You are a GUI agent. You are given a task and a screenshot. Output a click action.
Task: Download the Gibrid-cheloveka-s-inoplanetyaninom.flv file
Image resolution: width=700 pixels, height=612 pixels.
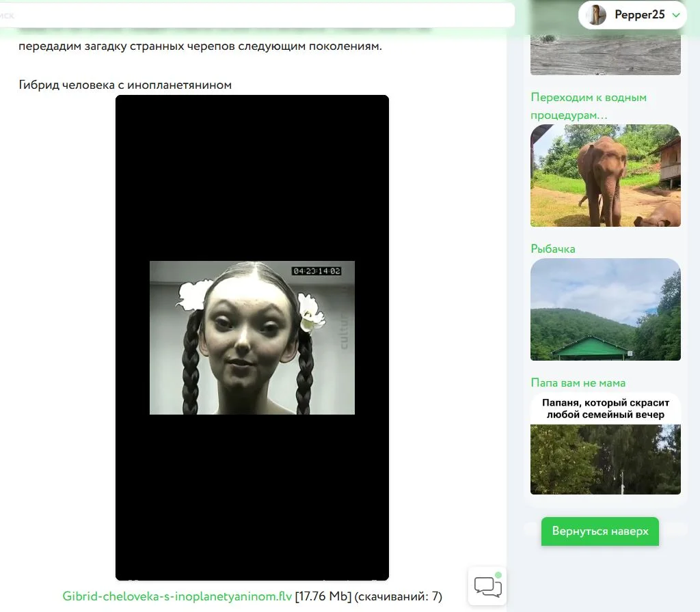click(177, 596)
